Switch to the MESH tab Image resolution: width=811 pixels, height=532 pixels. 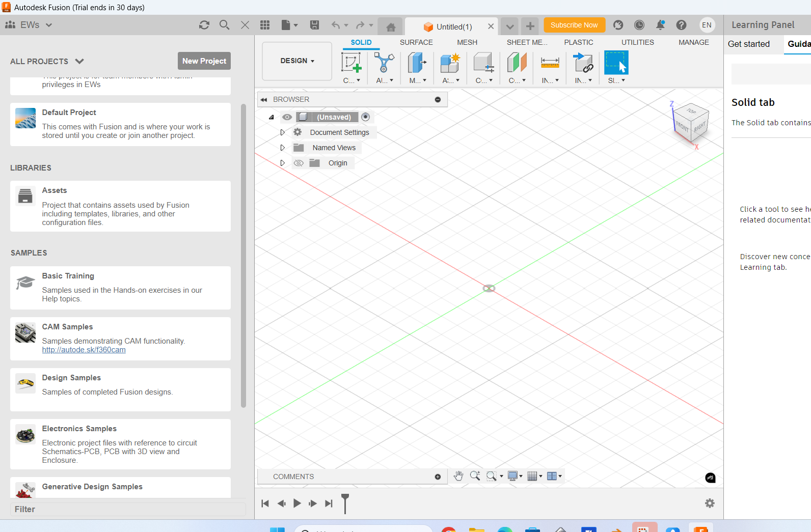pyautogui.click(x=467, y=42)
